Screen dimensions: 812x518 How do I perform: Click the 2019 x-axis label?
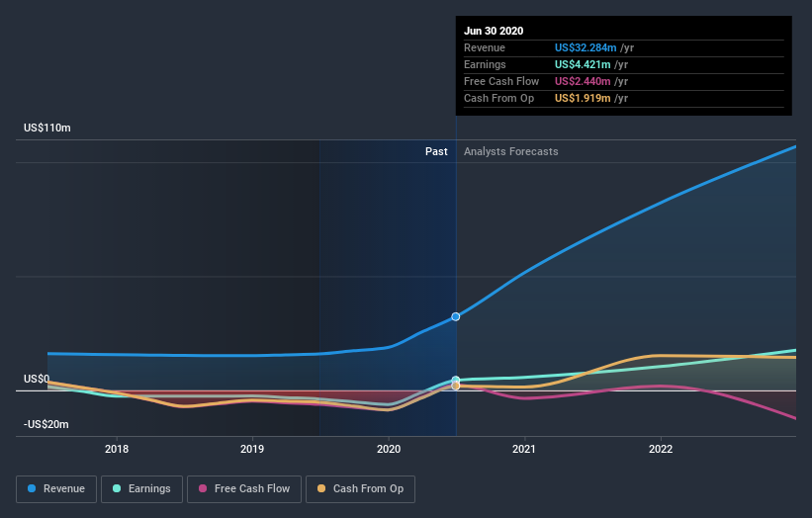[252, 449]
